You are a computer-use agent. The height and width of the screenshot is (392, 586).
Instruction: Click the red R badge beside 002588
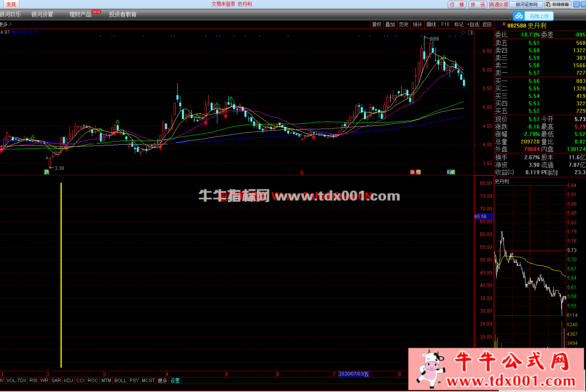coord(504,24)
